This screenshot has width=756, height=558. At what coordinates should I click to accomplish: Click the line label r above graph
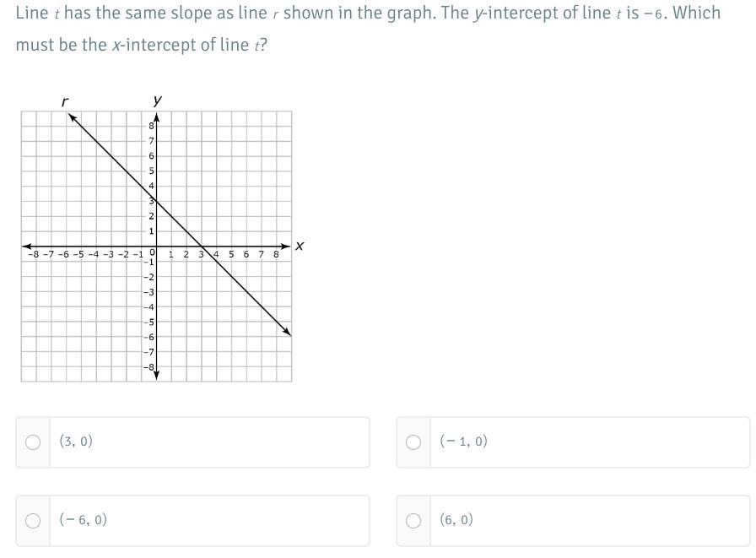point(65,102)
